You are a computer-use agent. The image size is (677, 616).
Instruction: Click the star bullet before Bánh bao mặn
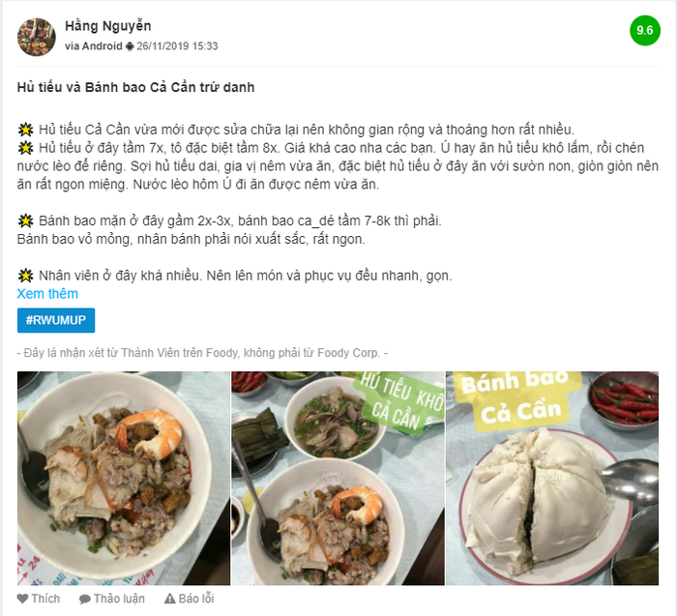pos(26,220)
